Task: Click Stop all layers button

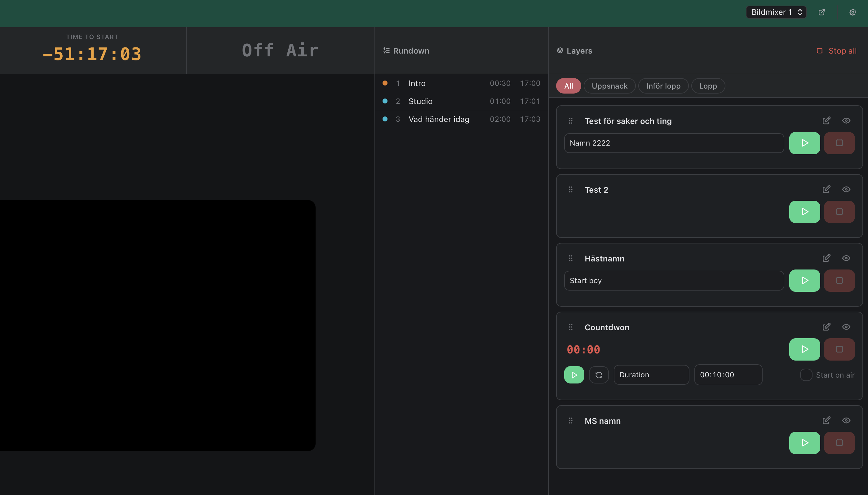Action: (x=836, y=51)
